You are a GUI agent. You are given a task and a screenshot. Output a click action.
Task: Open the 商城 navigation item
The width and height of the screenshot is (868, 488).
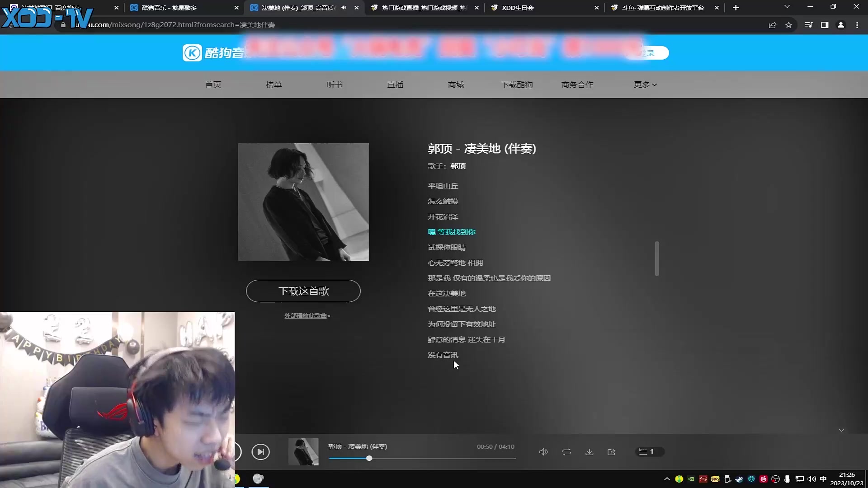coord(456,84)
